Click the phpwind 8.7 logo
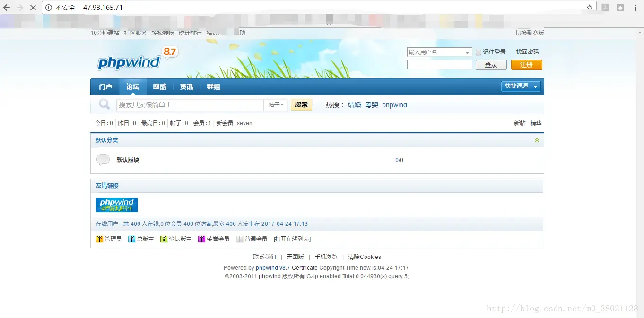The image size is (644, 318). click(x=137, y=60)
